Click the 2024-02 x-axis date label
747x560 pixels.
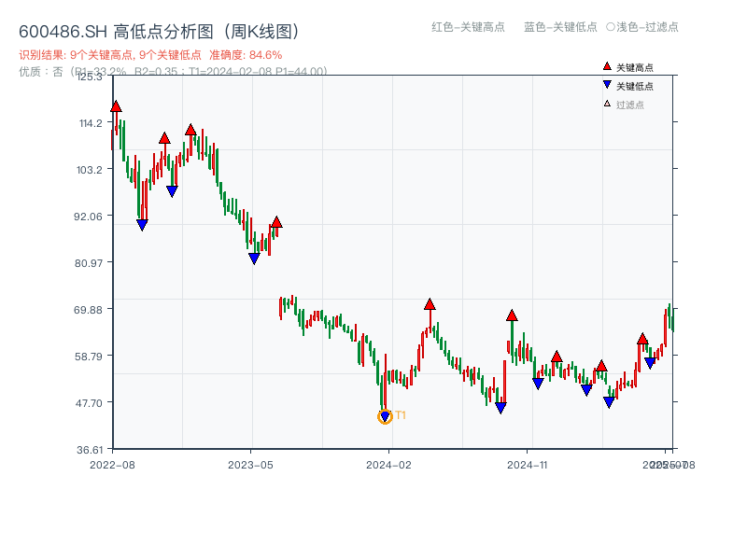(389, 464)
